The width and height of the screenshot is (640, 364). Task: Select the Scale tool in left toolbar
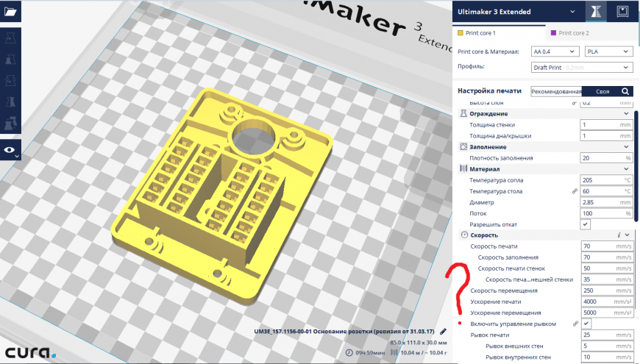(10, 60)
